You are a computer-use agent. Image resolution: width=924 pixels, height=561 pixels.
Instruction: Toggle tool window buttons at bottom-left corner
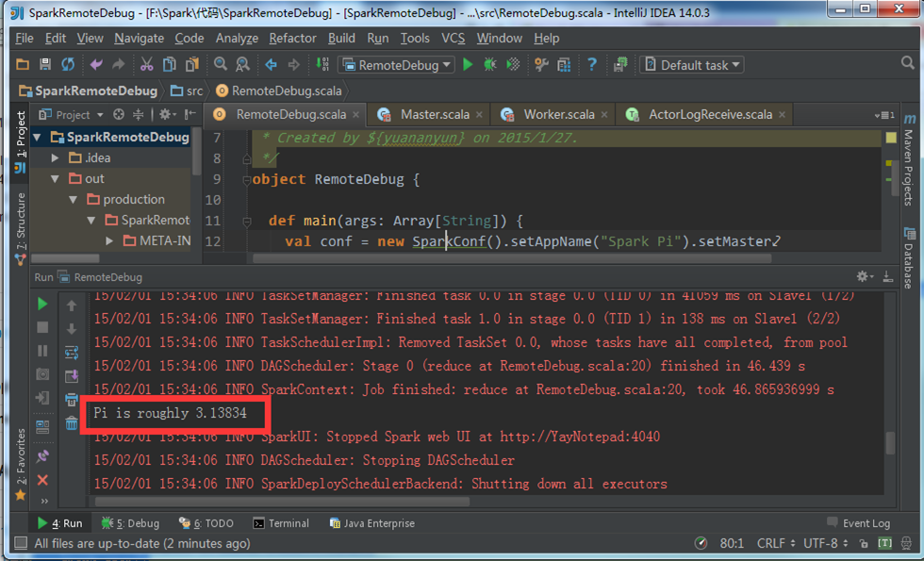[x=21, y=543]
